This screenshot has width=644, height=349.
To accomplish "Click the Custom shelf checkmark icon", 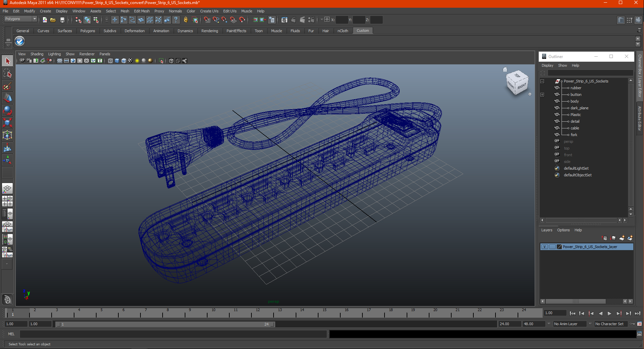I will [x=20, y=41].
